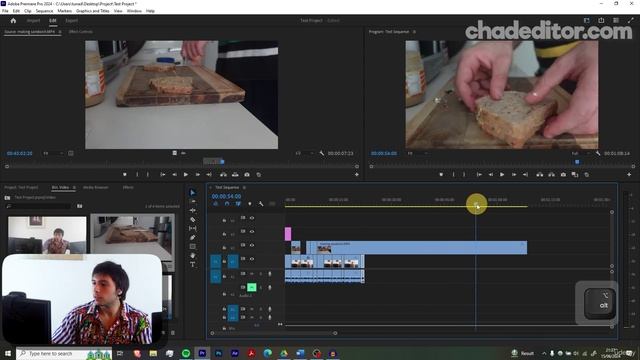This screenshot has height=360, width=640.
Task: Toggle visibility eye of V1 track
Action: 252,259
